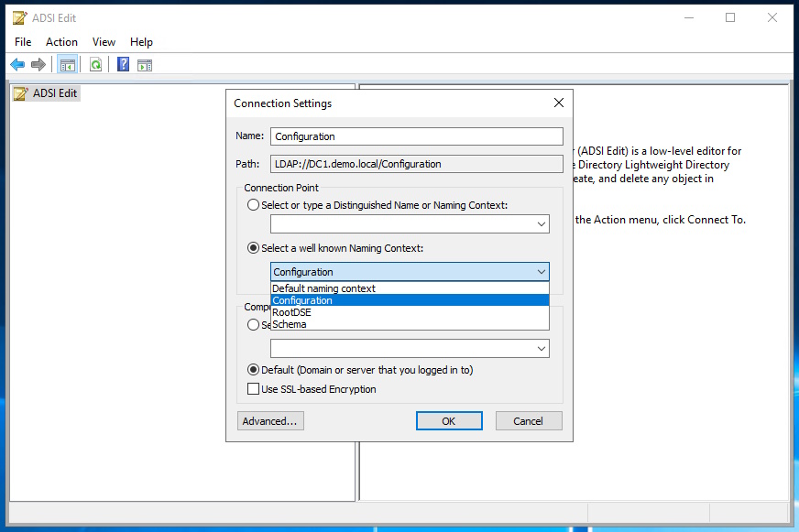This screenshot has height=532, width=799.
Task: Choose Default naming context from list
Action: click(410, 288)
